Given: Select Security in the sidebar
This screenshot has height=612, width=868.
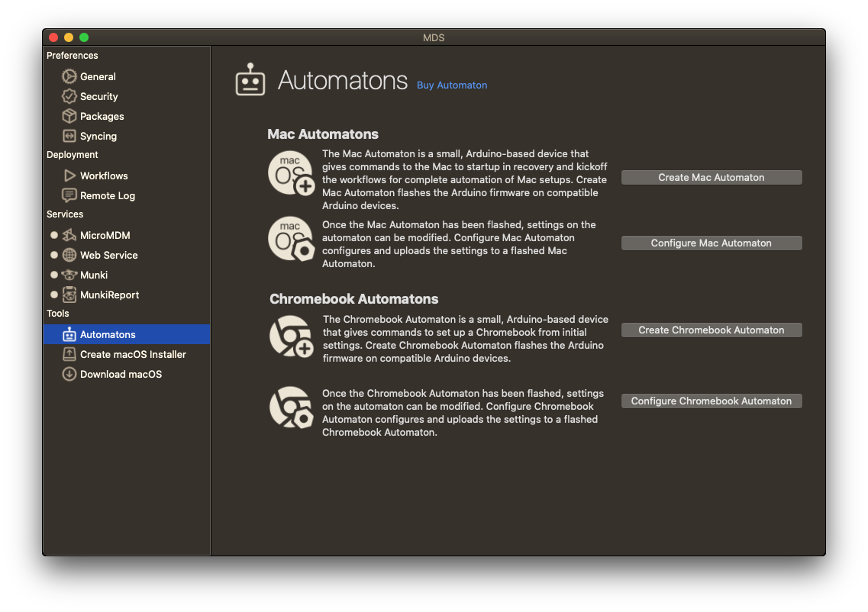Looking at the screenshot, I should (x=127, y=96).
